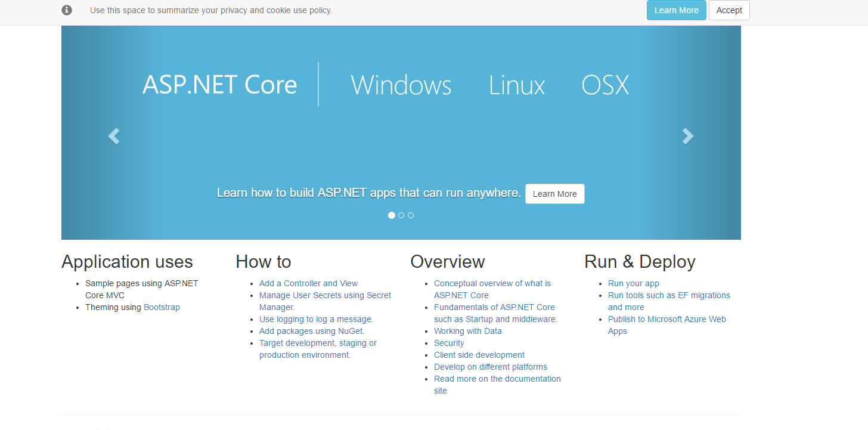Click the Application uses heading
868x430 pixels.
point(127,262)
